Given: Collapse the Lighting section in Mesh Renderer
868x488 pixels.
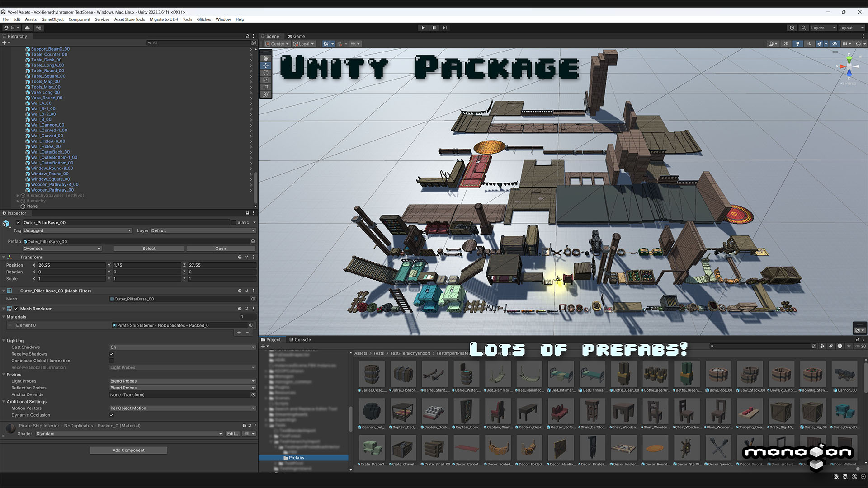Looking at the screenshot, I should click(x=4, y=341).
